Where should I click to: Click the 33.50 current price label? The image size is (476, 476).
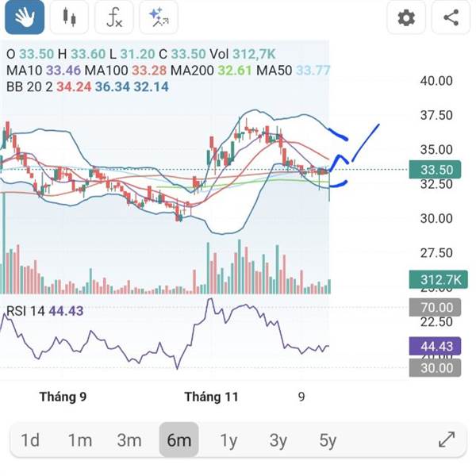pyautogui.click(x=437, y=170)
